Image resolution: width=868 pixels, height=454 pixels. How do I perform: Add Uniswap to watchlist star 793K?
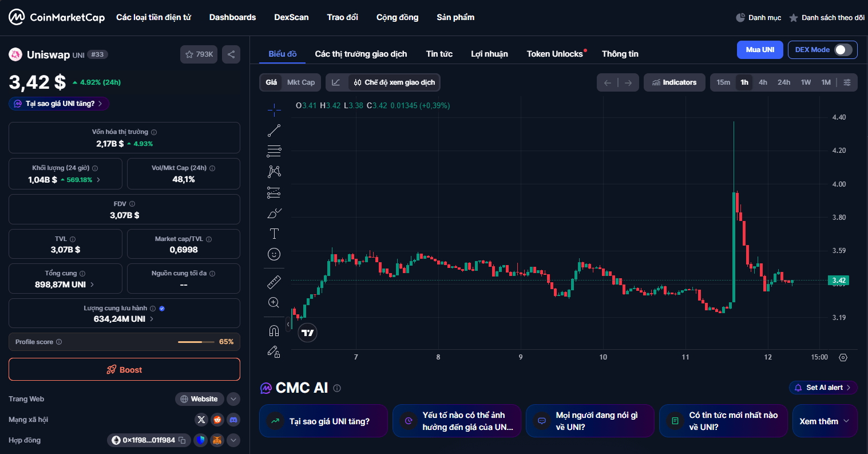199,54
